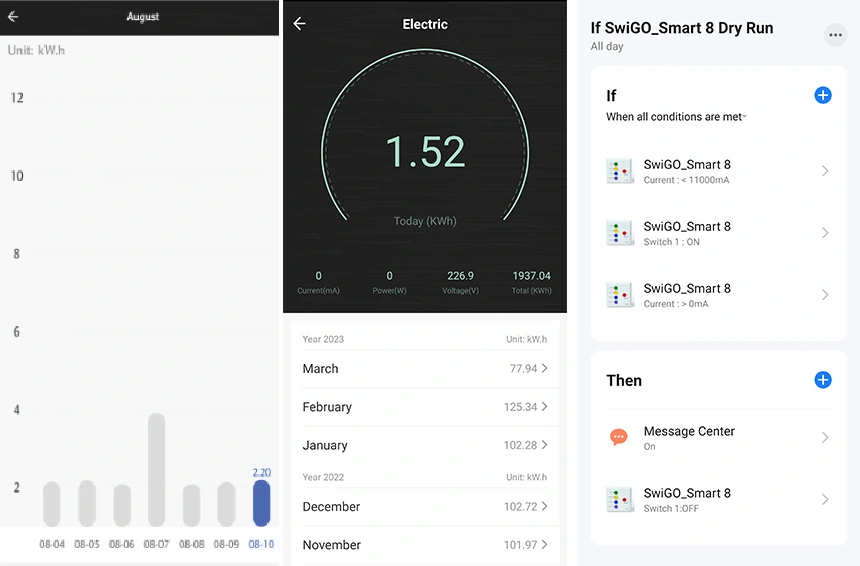Tap the 'All day' schedule label

(x=607, y=47)
